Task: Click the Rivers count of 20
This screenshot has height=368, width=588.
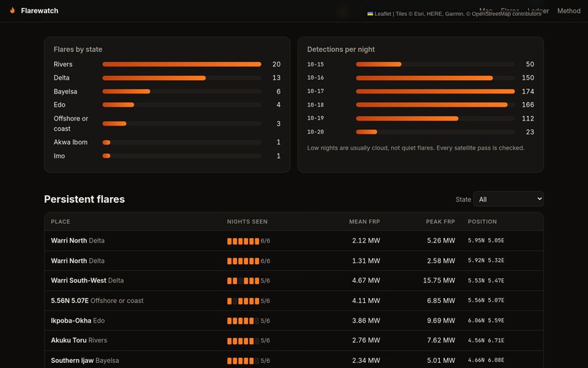Action: [276, 64]
